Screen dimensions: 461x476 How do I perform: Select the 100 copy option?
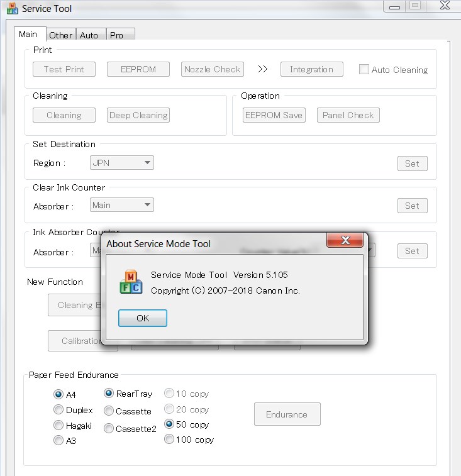point(169,440)
